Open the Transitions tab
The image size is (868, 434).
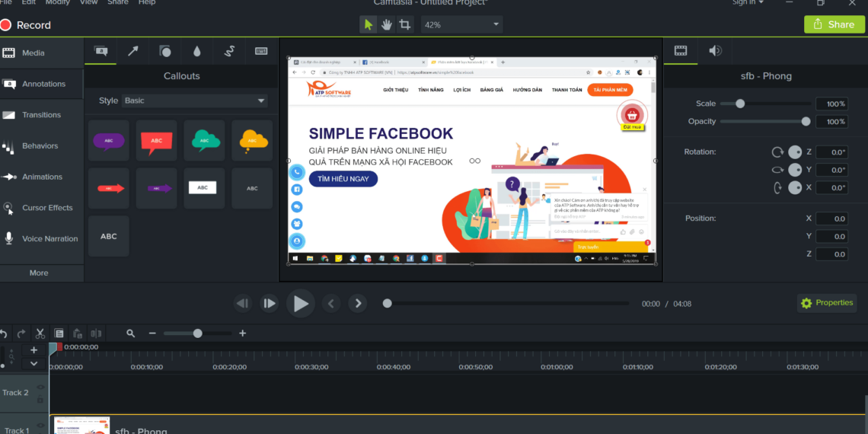(x=42, y=115)
